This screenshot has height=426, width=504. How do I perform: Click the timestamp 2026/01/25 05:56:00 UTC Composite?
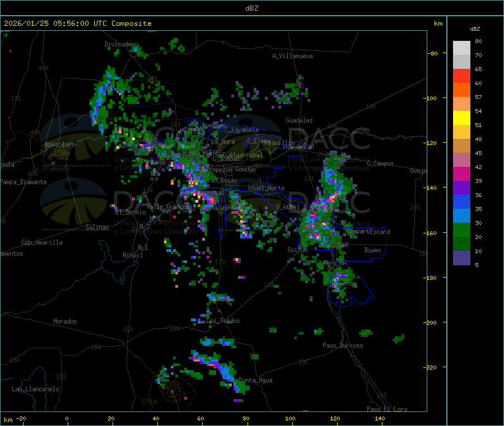(x=77, y=24)
